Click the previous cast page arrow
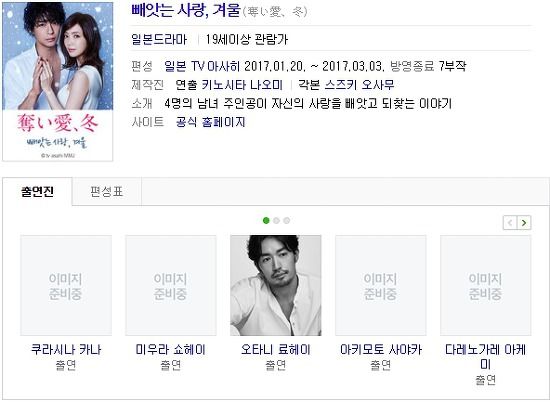 (510, 222)
